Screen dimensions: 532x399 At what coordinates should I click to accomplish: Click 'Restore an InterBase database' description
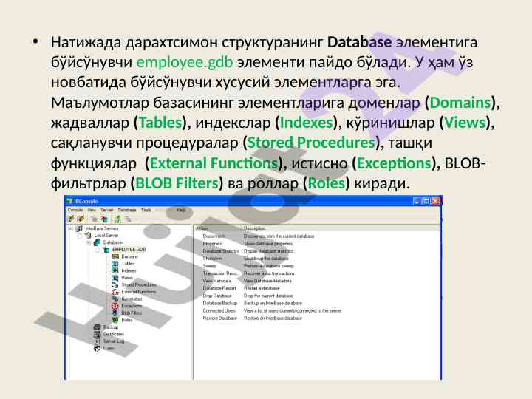273,318
